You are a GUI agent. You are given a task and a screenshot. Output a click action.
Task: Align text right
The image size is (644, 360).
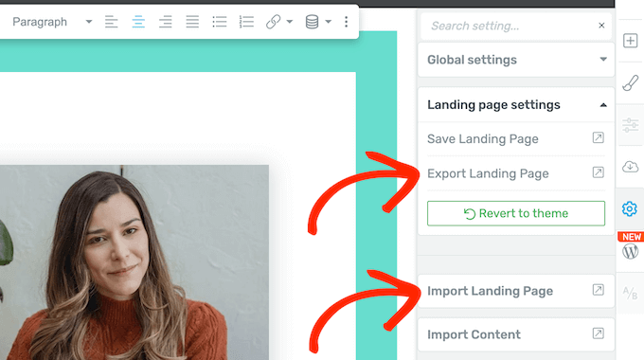point(165,22)
